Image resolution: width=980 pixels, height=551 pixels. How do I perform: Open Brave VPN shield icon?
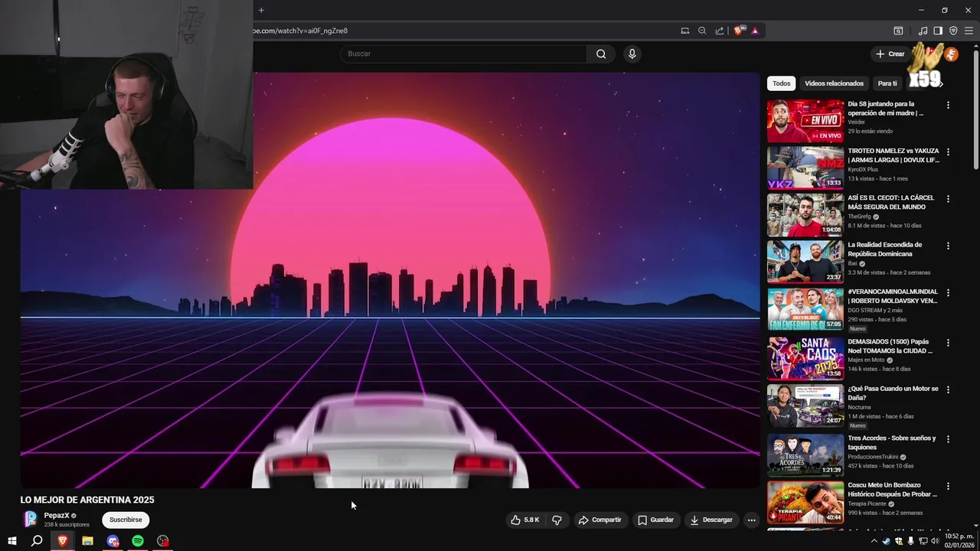coord(953,31)
